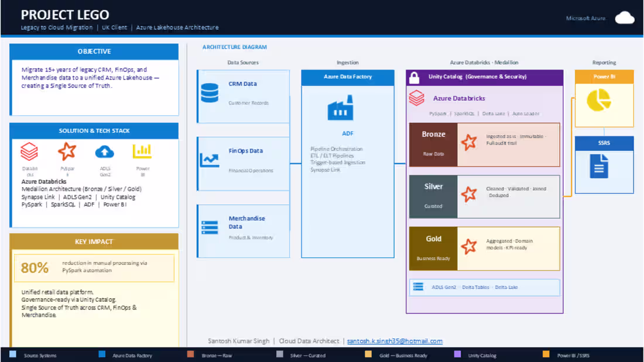Screen dimensions: 644x362
Task: Click the CRM Data database cylinder icon
Action: tap(210, 93)
